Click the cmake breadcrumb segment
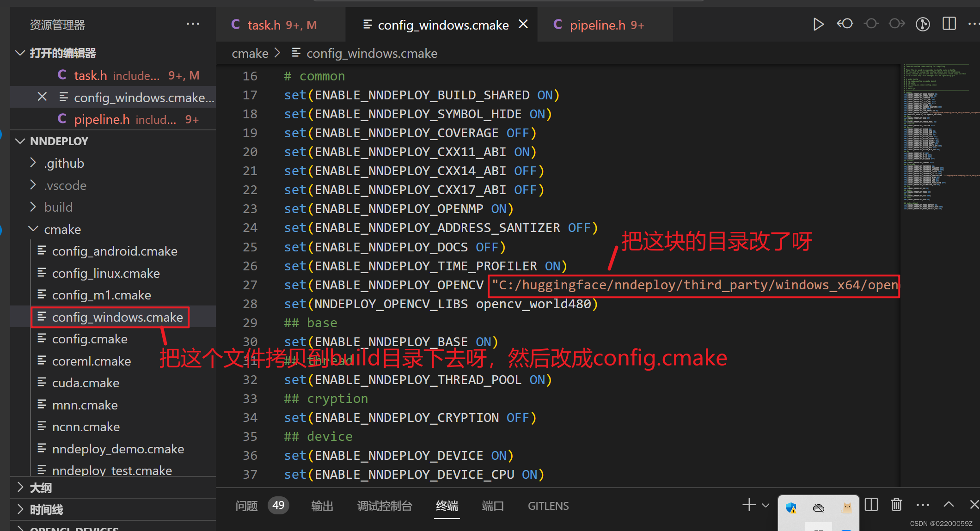980x531 pixels. tap(250, 54)
